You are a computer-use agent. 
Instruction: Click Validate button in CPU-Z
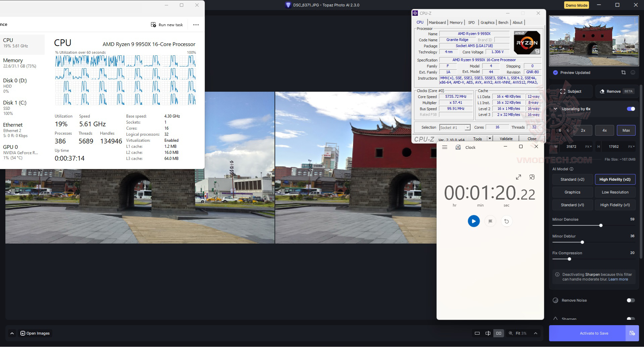pos(506,139)
